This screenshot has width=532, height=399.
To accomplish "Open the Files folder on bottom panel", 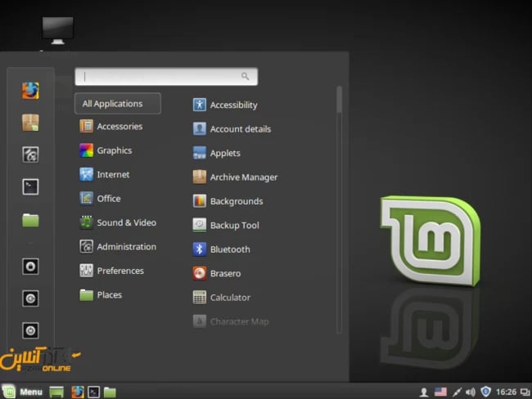I will point(110,392).
